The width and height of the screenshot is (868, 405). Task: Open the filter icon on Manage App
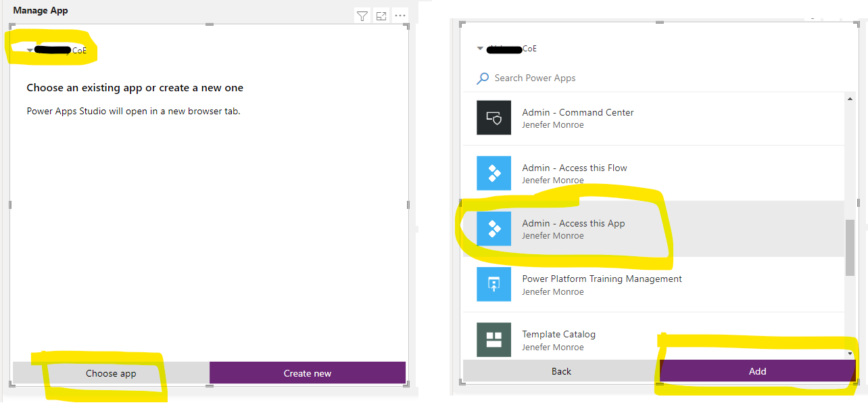[x=362, y=16]
